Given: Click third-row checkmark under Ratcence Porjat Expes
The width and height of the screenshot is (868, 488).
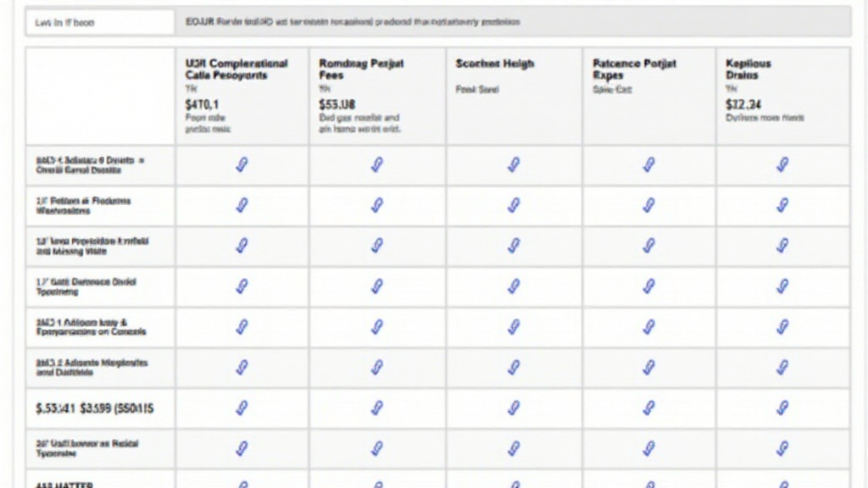Looking at the screenshot, I should (x=648, y=246).
